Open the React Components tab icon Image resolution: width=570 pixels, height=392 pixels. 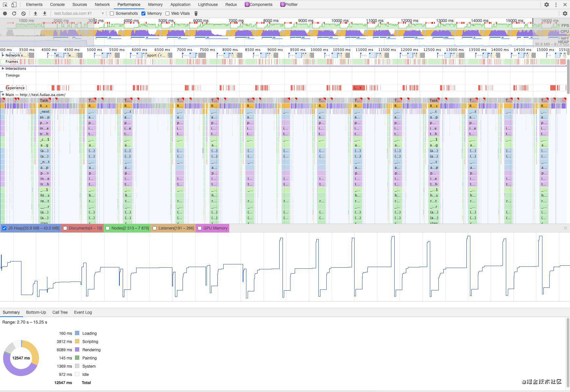click(x=247, y=5)
